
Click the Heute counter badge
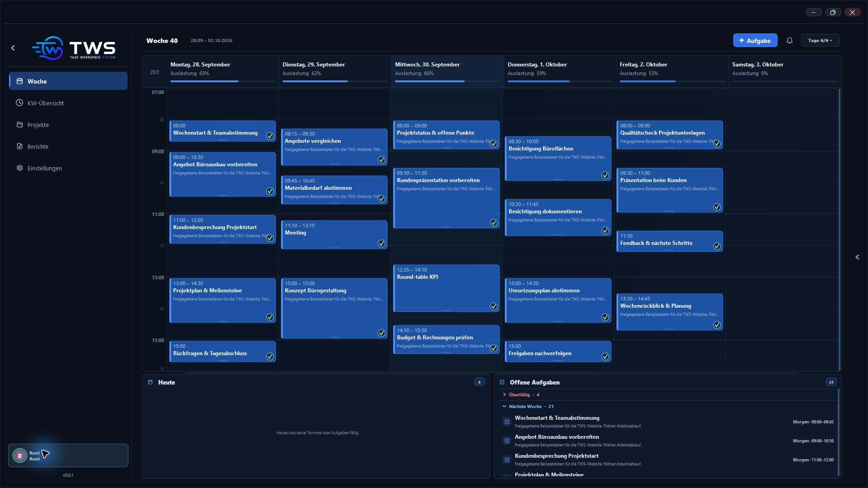pyautogui.click(x=479, y=382)
